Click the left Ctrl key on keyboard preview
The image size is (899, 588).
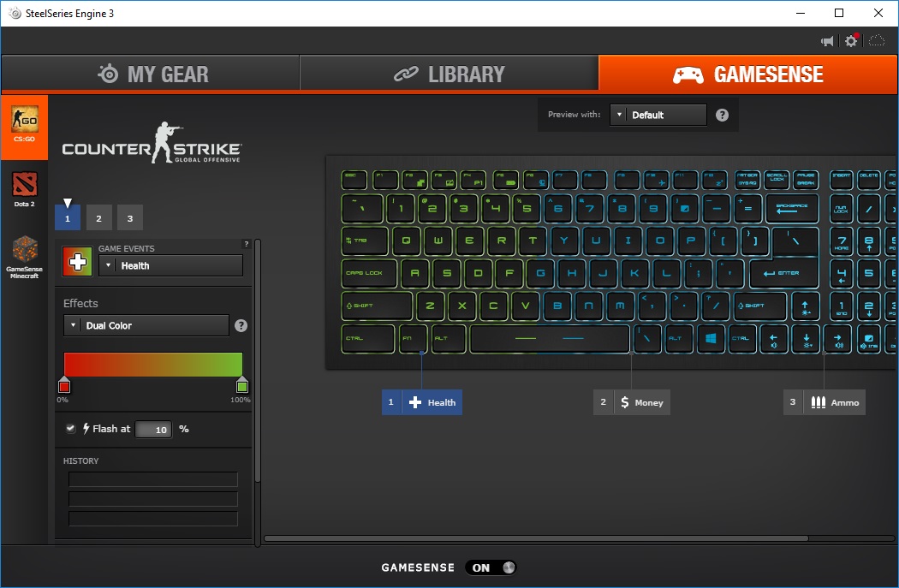coord(367,339)
